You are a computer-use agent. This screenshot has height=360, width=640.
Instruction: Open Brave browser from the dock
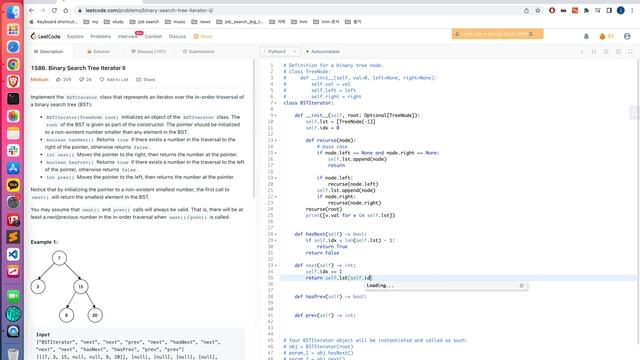tap(13, 81)
